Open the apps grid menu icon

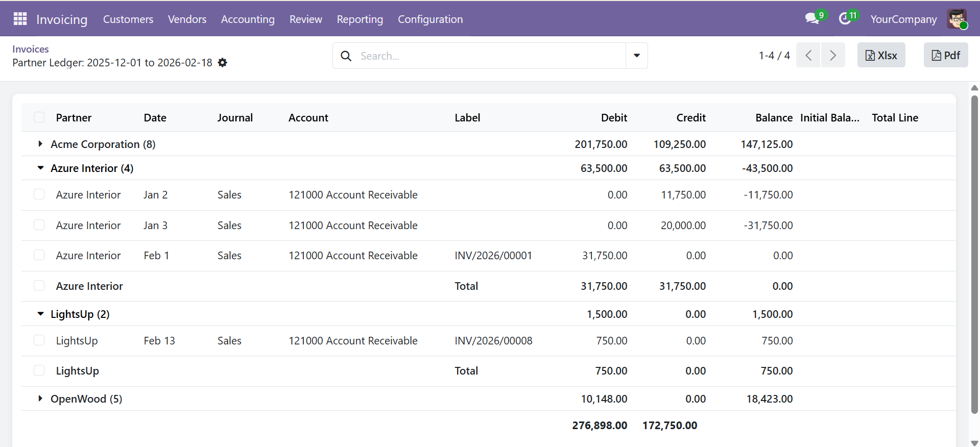tap(20, 19)
